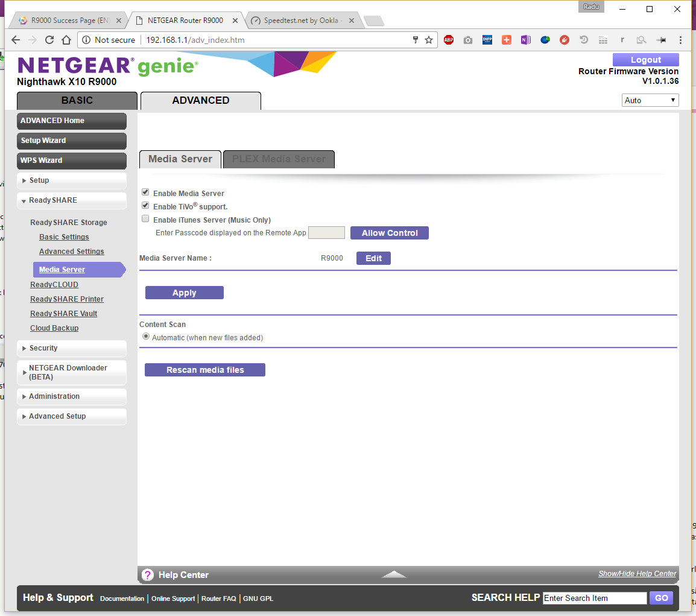Click the Help Center up arrow
The image size is (696, 616).
coord(394,574)
